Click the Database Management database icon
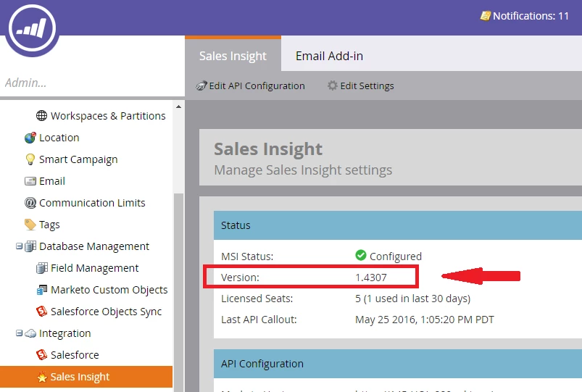The image size is (582, 392). pos(30,246)
